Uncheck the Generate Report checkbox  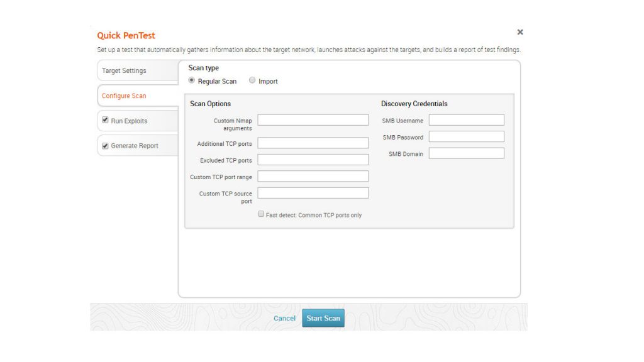(x=105, y=146)
